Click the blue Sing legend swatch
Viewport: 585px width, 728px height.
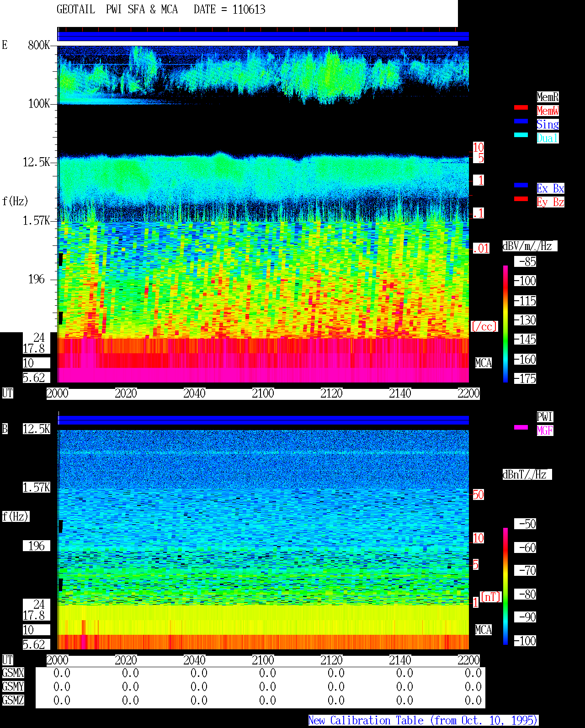(x=521, y=121)
